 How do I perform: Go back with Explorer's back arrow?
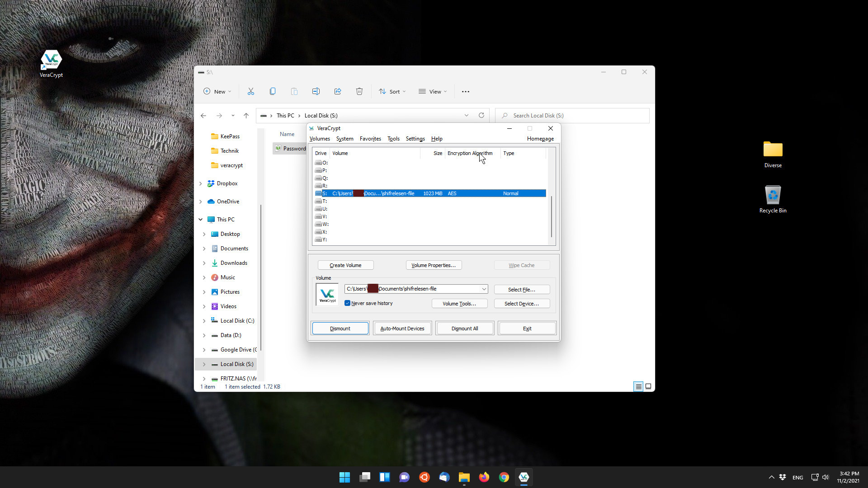(x=203, y=116)
